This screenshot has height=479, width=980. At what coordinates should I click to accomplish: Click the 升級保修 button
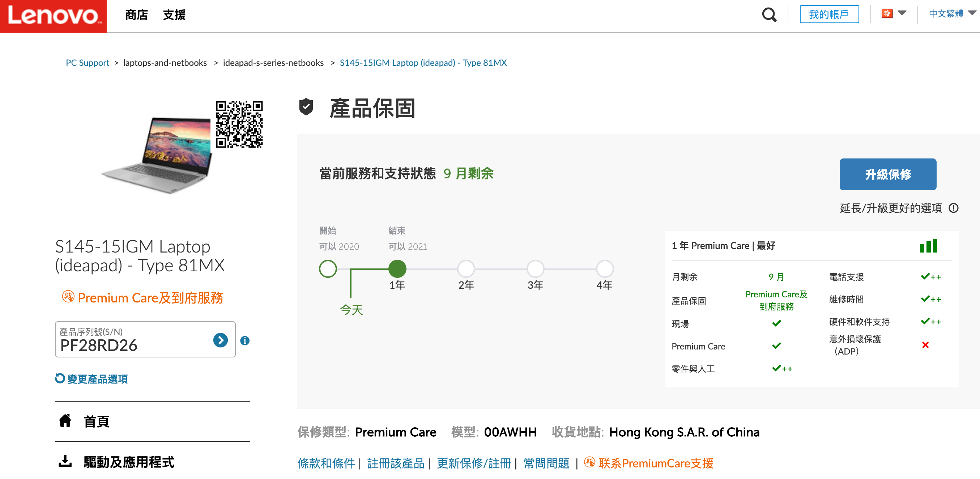[x=887, y=174]
